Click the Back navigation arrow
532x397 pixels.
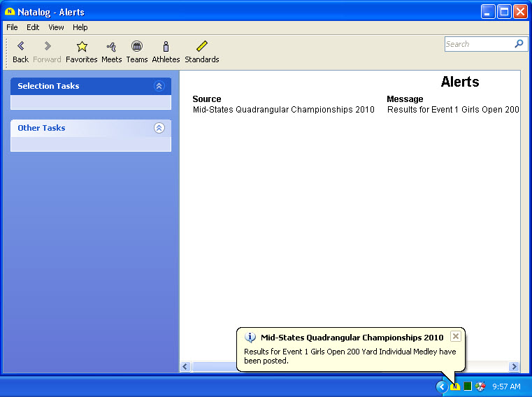point(20,47)
